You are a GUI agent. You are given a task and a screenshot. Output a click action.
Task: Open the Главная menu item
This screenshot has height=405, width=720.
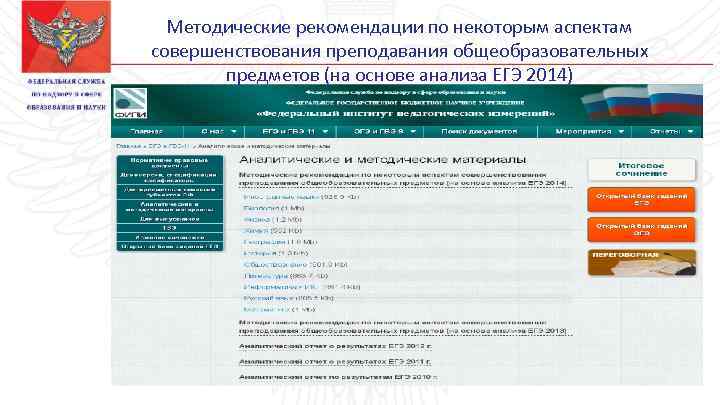(146, 132)
